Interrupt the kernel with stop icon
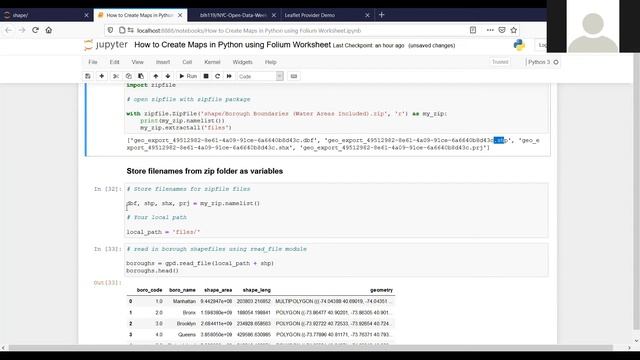This screenshot has width=640, height=360. pyautogui.click(x=206, y=76)
